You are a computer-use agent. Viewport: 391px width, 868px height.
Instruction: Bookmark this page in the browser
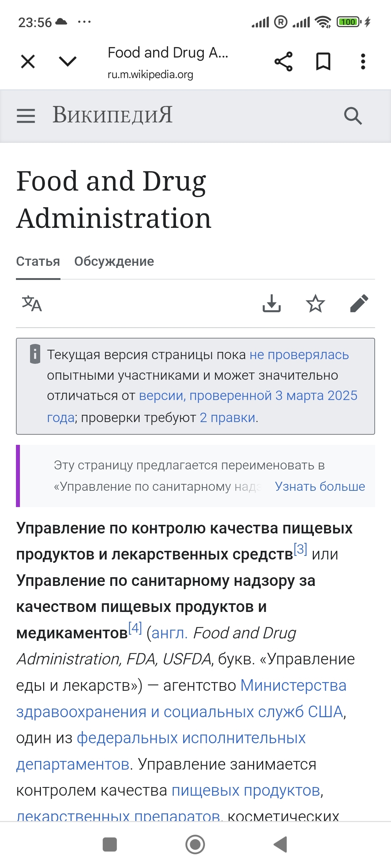pyautogui.click(x=323, y=61)
